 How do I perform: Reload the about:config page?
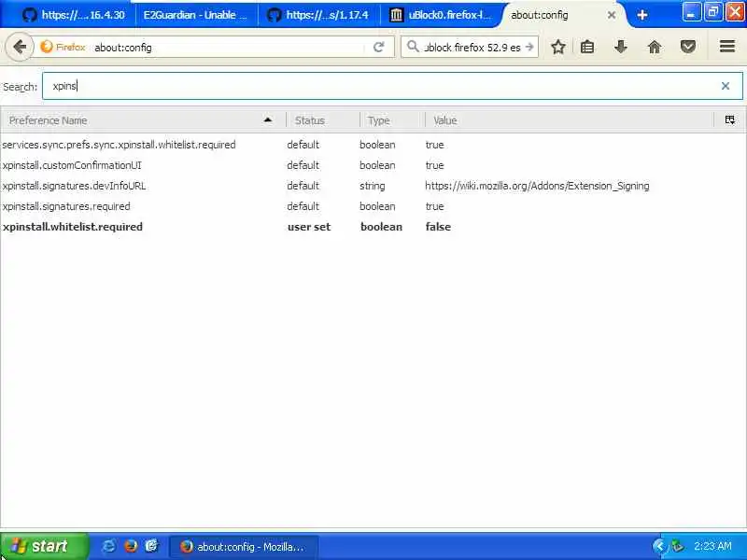click(379, 47)
